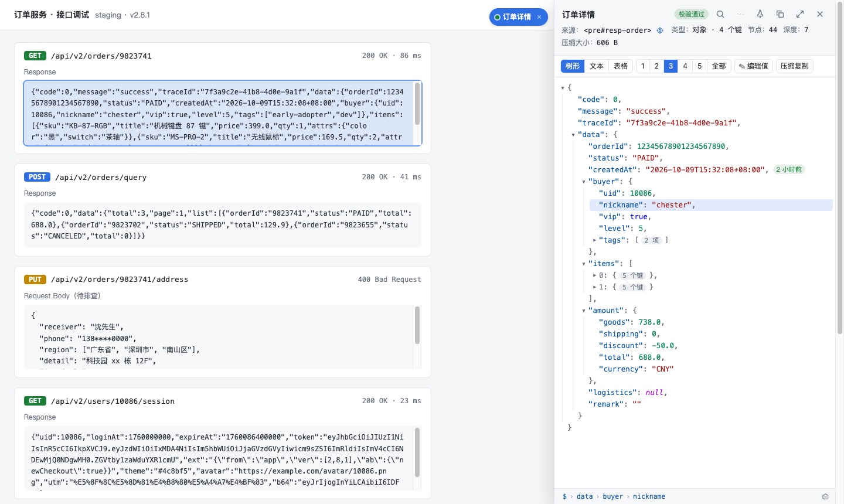This screenshot has height=504, width=844.
Task: Click the 压缩复制 minified copy button
Action: (x=795, y=66)
